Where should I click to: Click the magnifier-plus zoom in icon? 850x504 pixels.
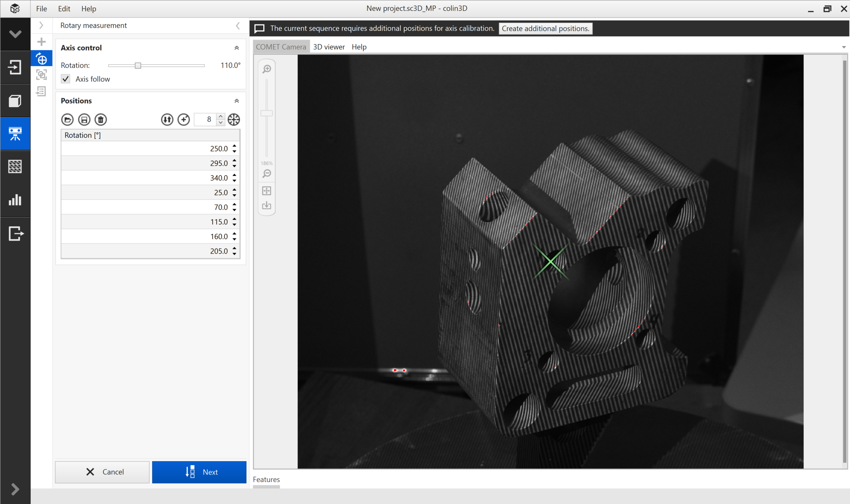(267, 69)
